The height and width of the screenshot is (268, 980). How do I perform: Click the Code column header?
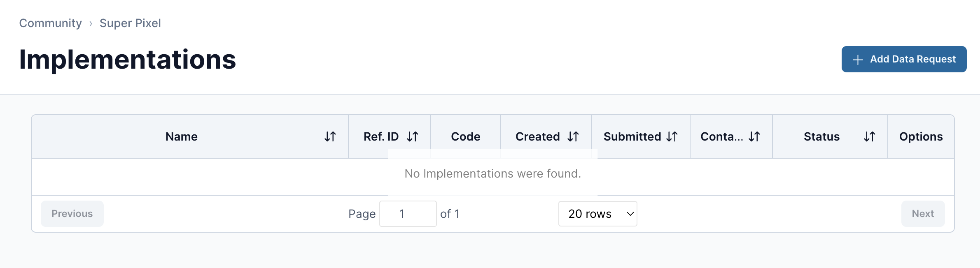[465, 136]
